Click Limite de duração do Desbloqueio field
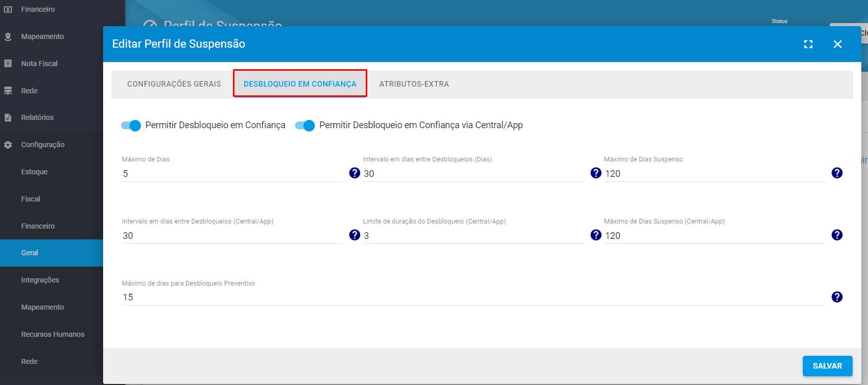Viewport: 868px width, 385px height. [x=474, y=236]
